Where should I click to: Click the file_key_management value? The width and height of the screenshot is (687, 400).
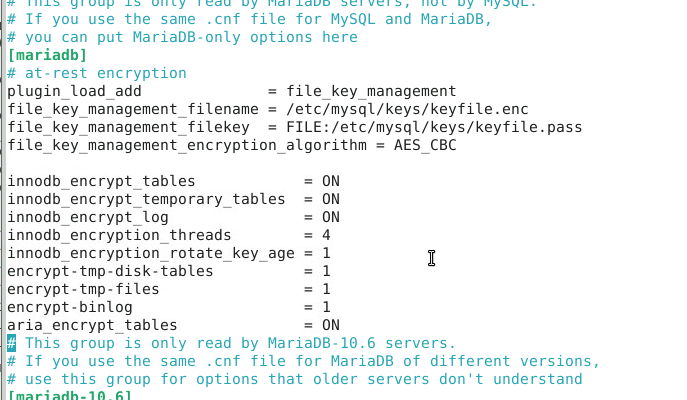click(x=371, y=91)
